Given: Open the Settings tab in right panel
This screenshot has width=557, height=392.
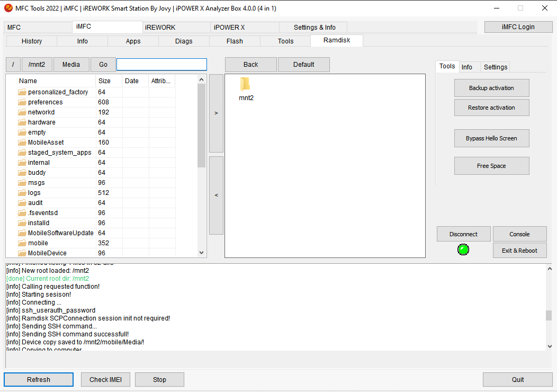Looking at the screenshot, I should pyautogui.click(x=495, y=67).
